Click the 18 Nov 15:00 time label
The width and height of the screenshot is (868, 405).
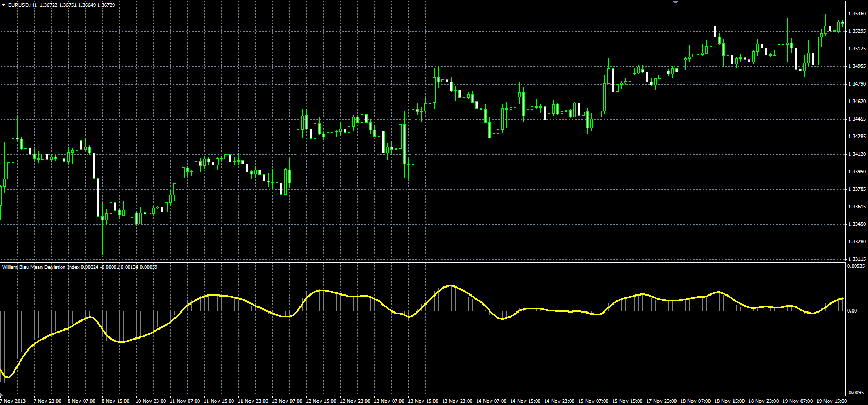click(730, 401)
